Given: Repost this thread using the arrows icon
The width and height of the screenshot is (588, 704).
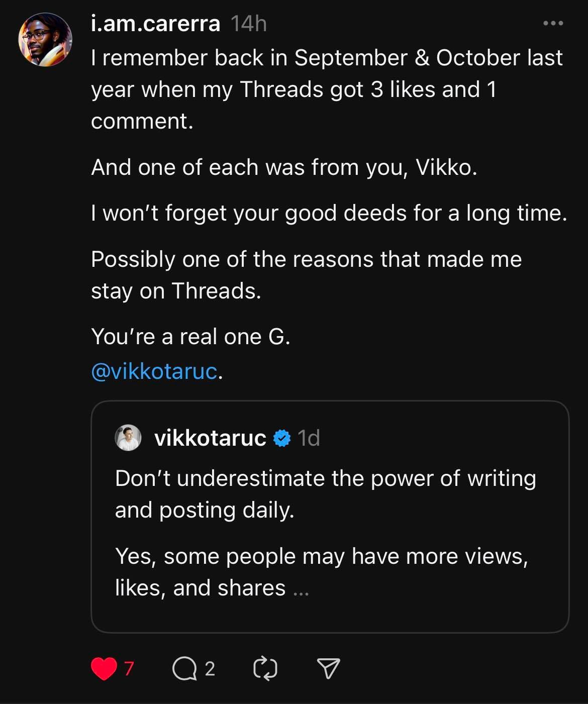Looking at the screenshot, I should tap(265, 669).
